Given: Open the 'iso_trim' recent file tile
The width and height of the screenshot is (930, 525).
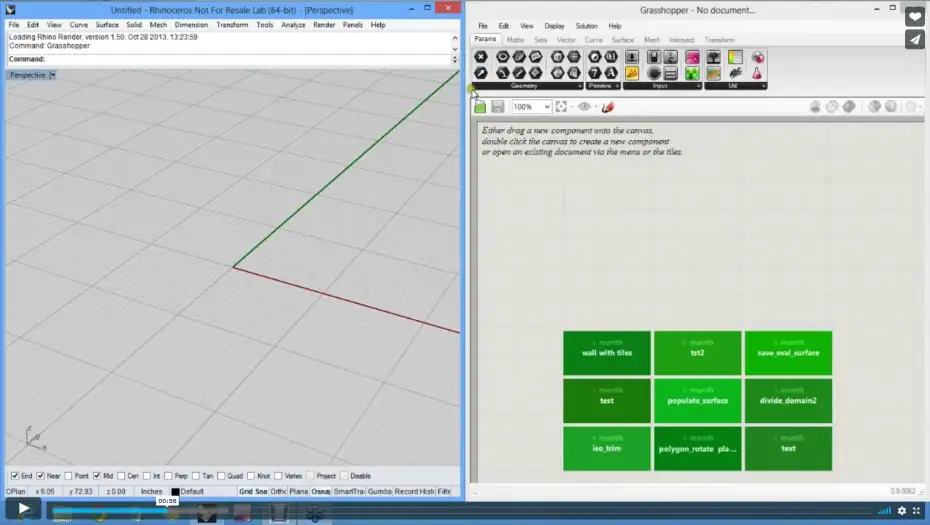Looking at the screenshot, I should 607,448.
